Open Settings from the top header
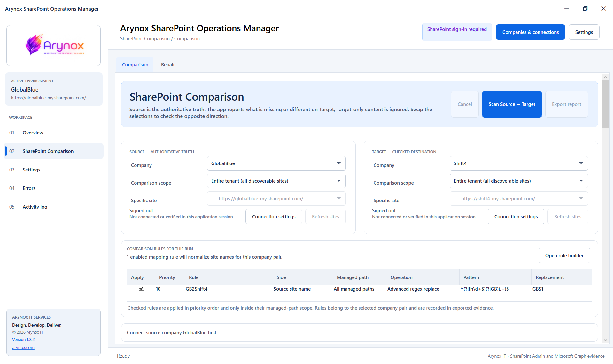This screenshot has width=613, height=364. pos(584,32)
